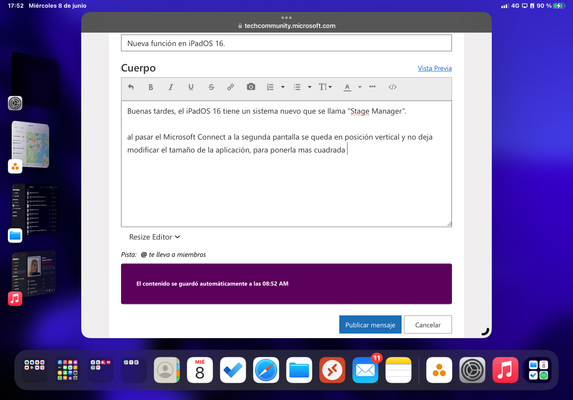Open the second app folder in dock
This screenshot has width=573, height=400.
pos(68,370)
